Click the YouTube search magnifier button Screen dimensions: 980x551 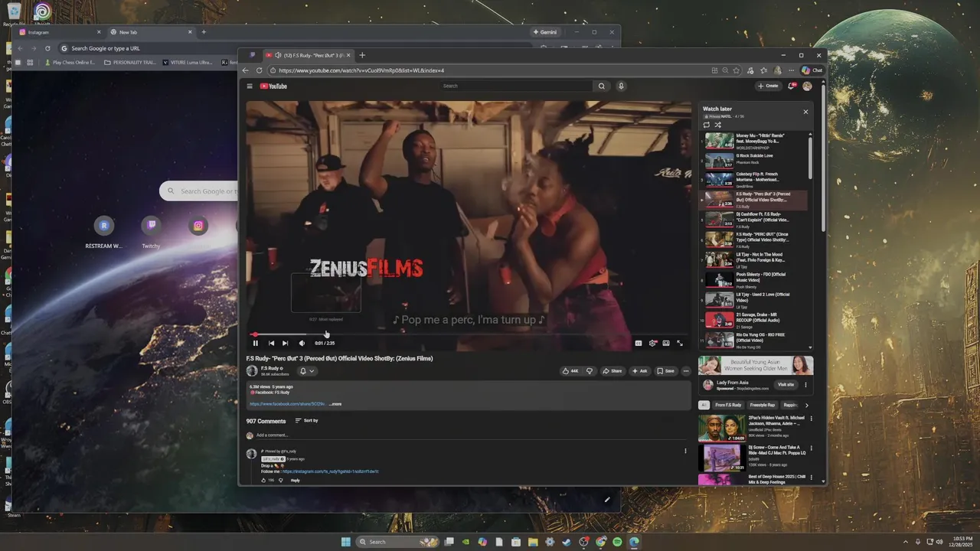click(x=602, y=86)
